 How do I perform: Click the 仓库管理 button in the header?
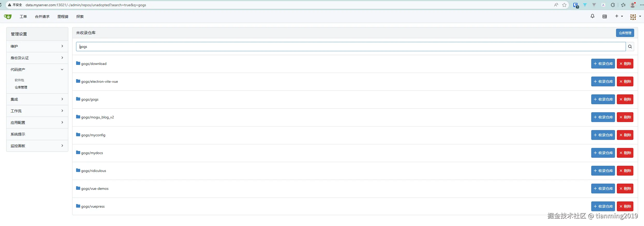click(x=625, y=33)
